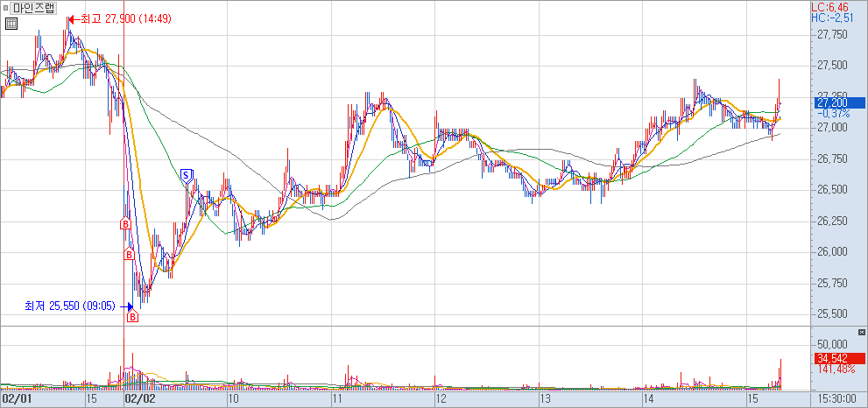
Task: Click the 25,750 price axis label
Action: [833, 284]
